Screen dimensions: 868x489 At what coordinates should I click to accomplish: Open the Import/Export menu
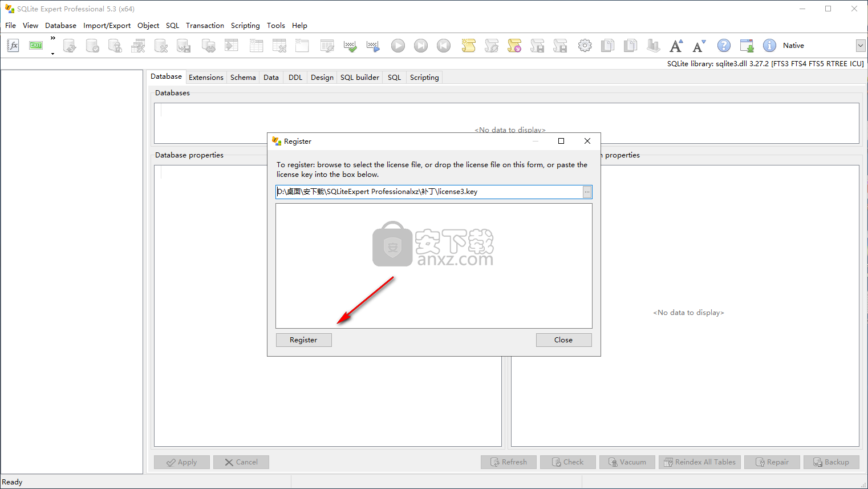(107, 26)
